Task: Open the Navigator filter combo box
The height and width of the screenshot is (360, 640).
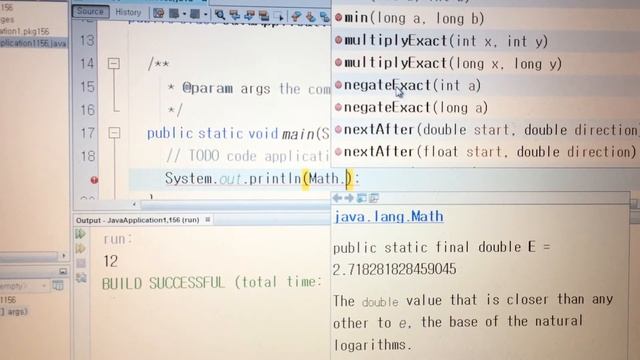Action: point(24,286)
